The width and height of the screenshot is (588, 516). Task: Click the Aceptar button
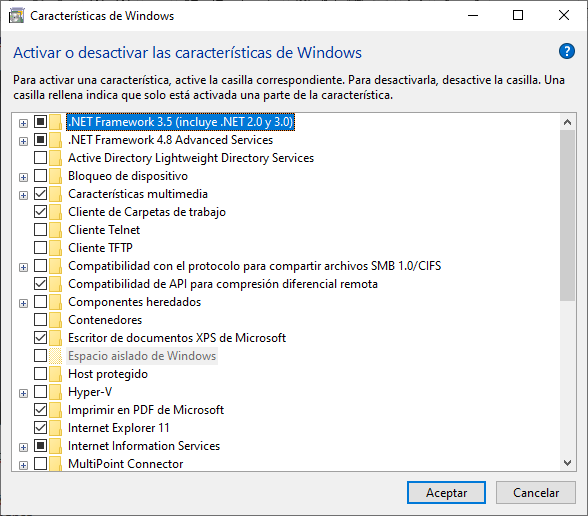coord(446,492)
